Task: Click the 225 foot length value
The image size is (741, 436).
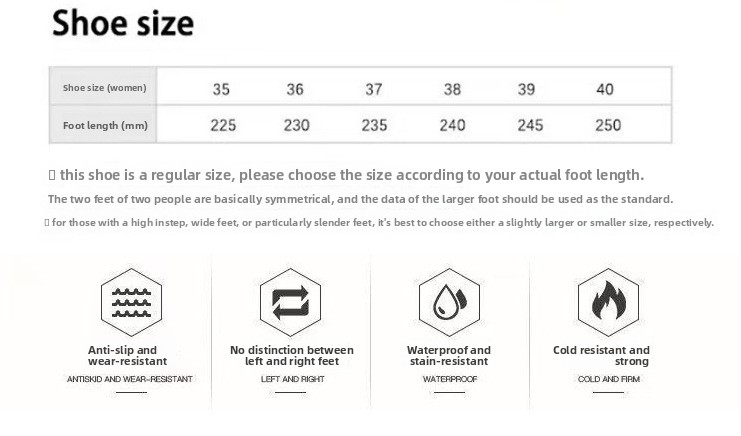Action: click(x=223, y=125)
